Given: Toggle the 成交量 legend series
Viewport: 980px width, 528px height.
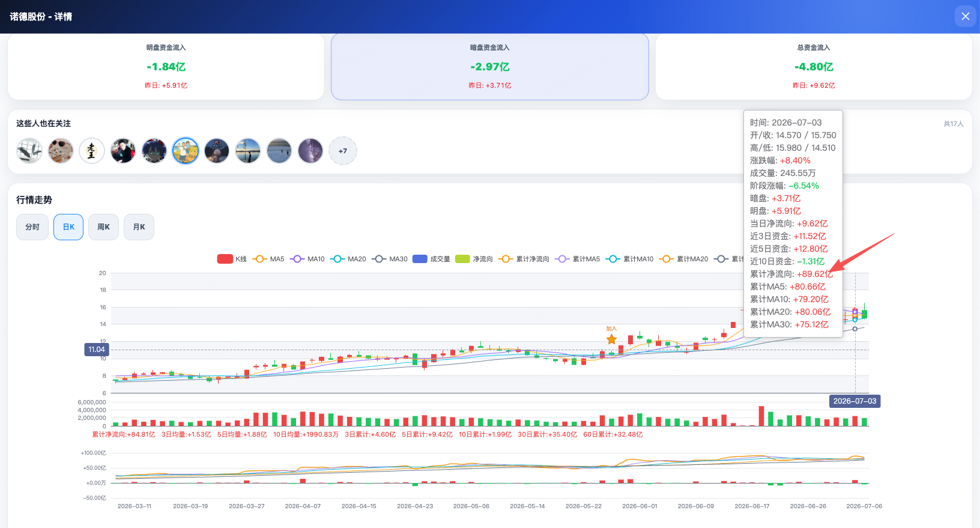Looking at the screenshot, I should click(431, 259).
